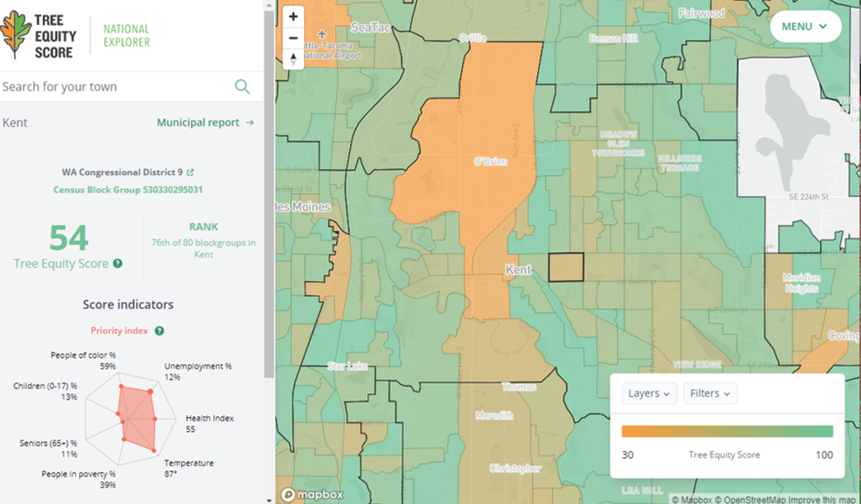The image size is (861, 504).
Task: Click the Kent label on map
Action: 518,270
